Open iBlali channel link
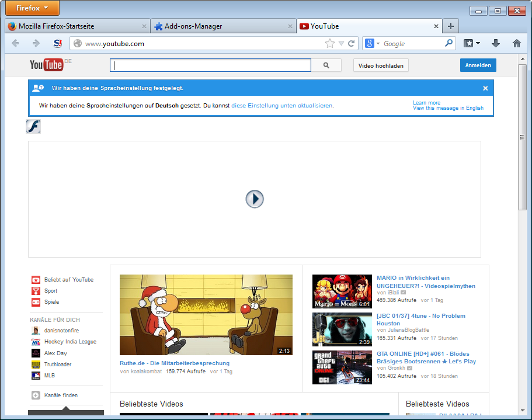 pyautogui.click(x=393, y=293)
